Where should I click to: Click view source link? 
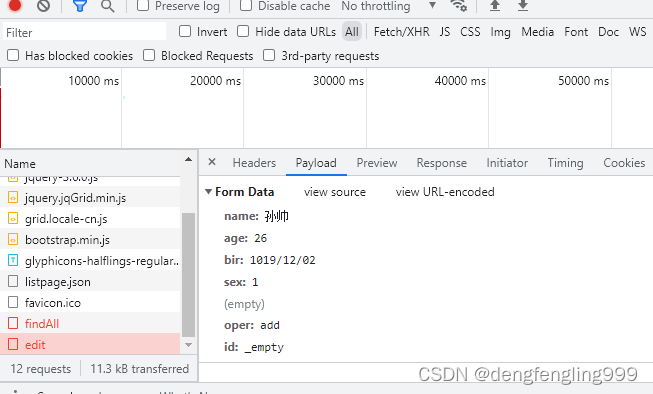tap(335, 192)
